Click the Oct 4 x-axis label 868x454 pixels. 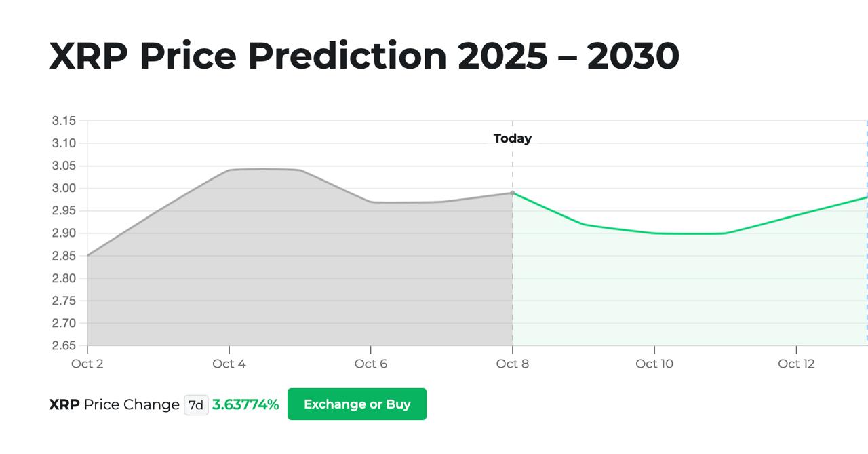tap(229, 364)
